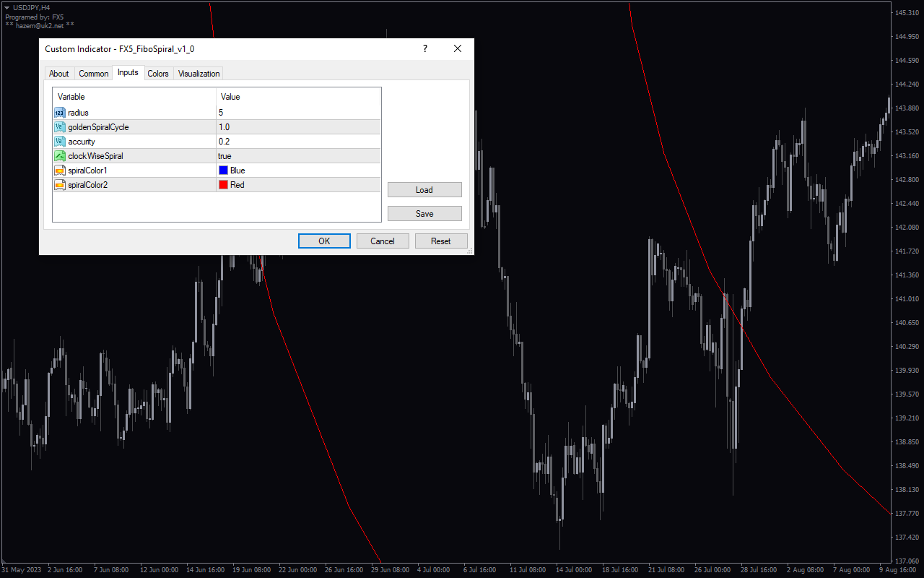Click the spiralColor2 color type icon
Screen dimensions: 924x578
click(60, 185)
